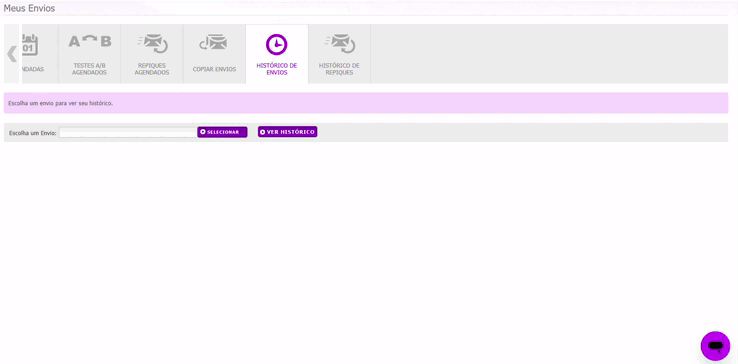Open the Testes A/B Agendados tab label

click(89, 69)
